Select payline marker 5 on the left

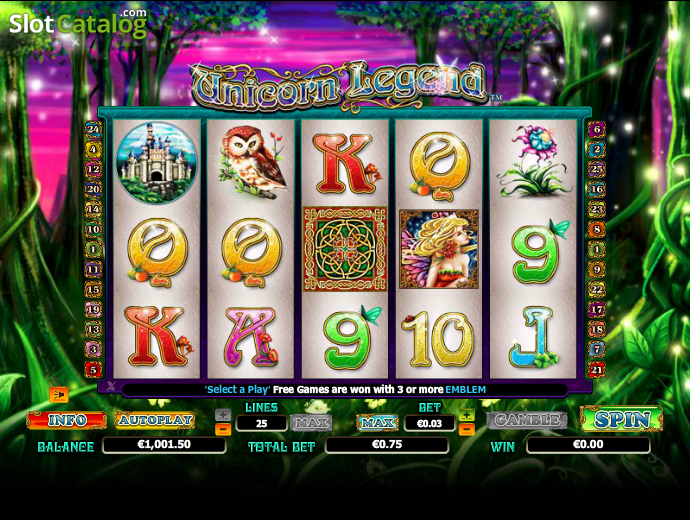coord(93,370)
